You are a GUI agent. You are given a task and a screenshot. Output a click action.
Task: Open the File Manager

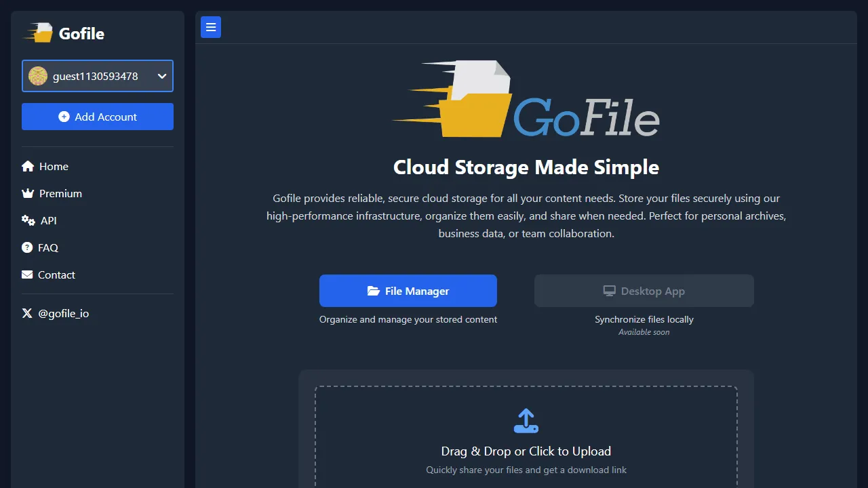408,291
